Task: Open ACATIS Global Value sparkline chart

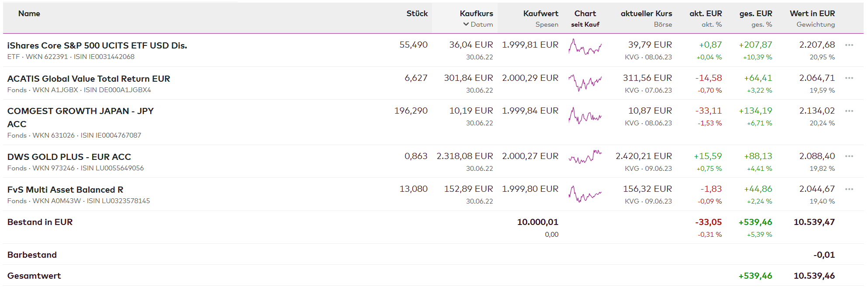Action: 585,82
